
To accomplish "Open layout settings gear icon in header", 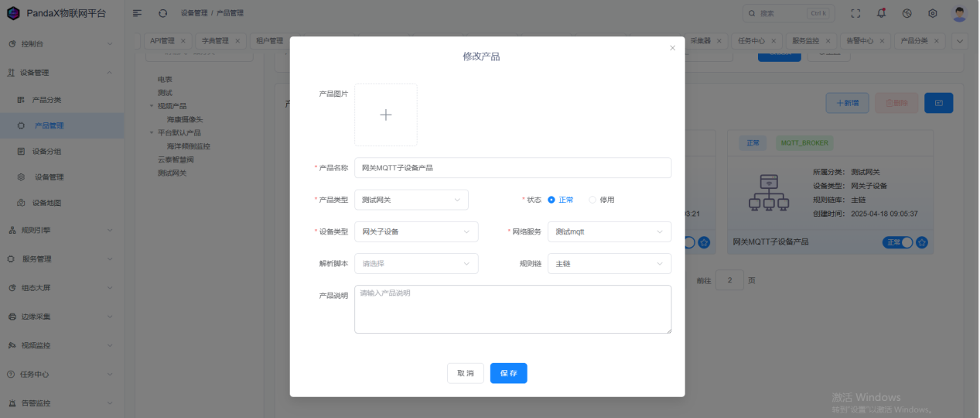I will [933, 13].
